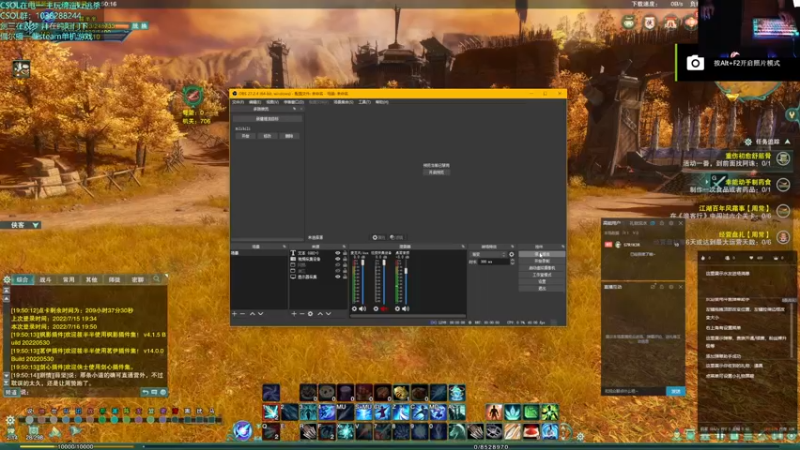Adjust the transition duration stepper
The width and height of the screenshot is (800, 450).
[512, 261]
